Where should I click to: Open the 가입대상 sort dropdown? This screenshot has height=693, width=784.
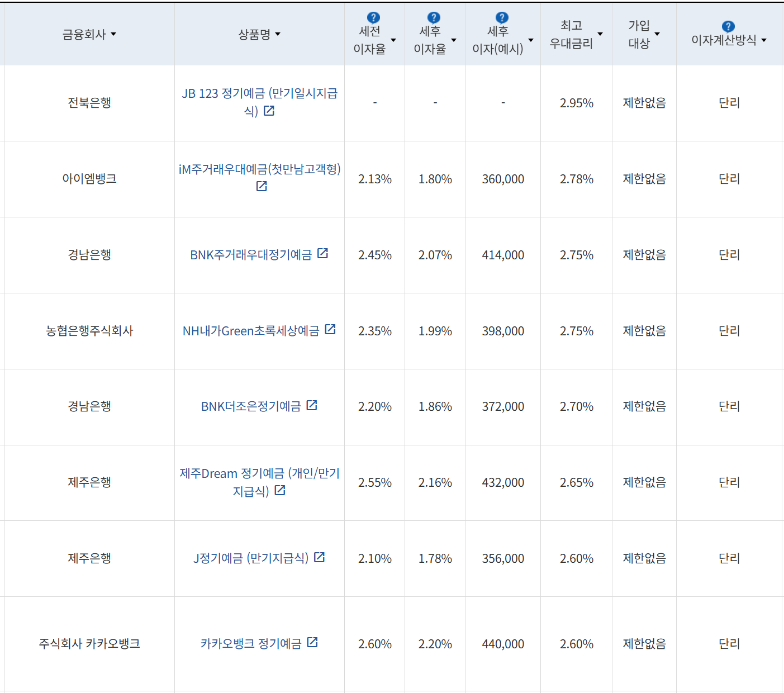658,34
